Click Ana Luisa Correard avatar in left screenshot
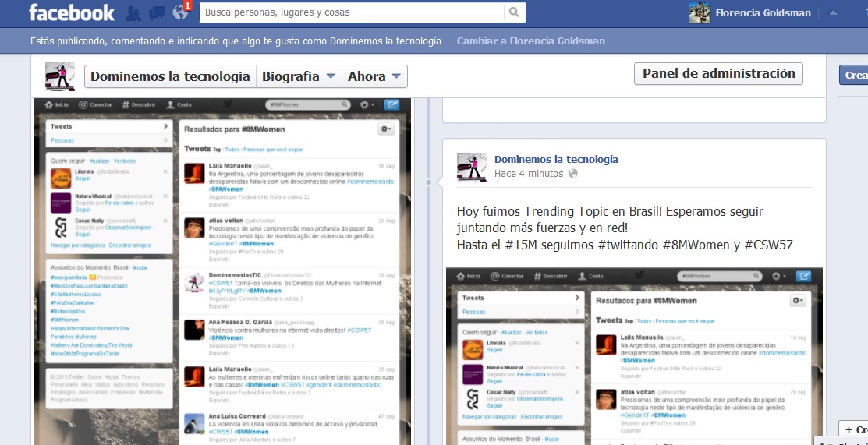This screenshot has width=868, height=445. [194, 424]
